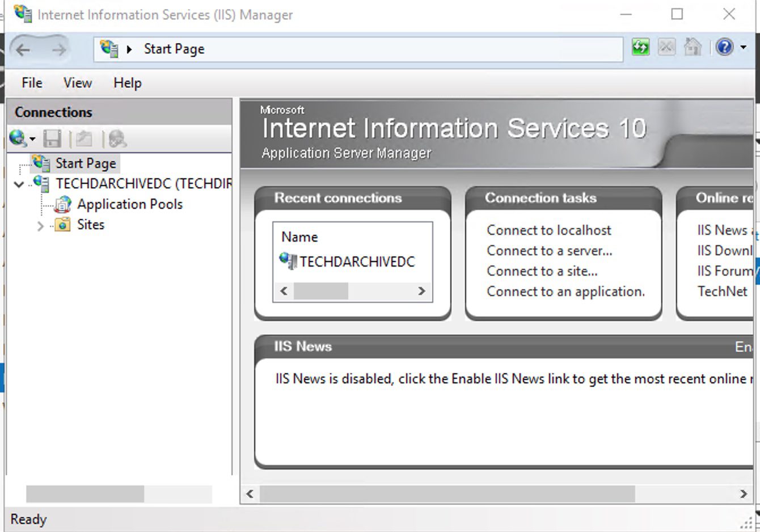Click the Delete Connection icon in Connections toolbar
The width and height of the screenshot is (760, 532).
(x=117, y=139)
